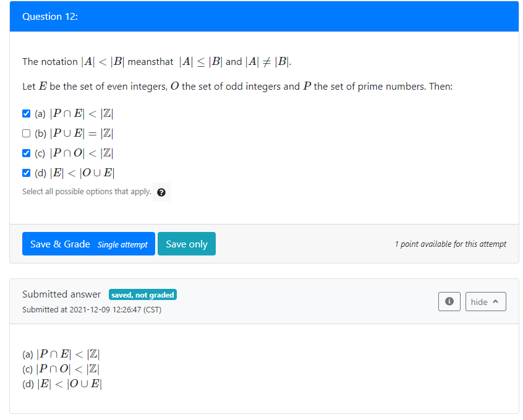Click the 1 point available text

(451, 244)
